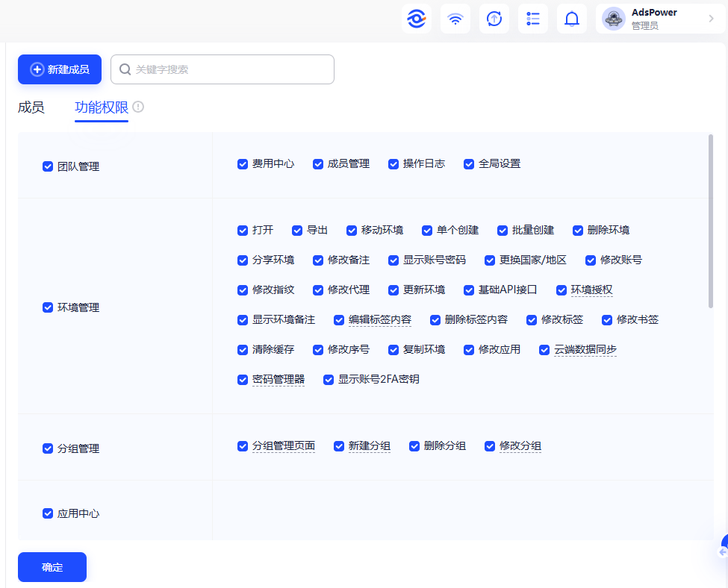Toggle the 团队管理 checkbox
Viewport: 728px width, 588px height.
pyautogui.click(x=47, y=166)
